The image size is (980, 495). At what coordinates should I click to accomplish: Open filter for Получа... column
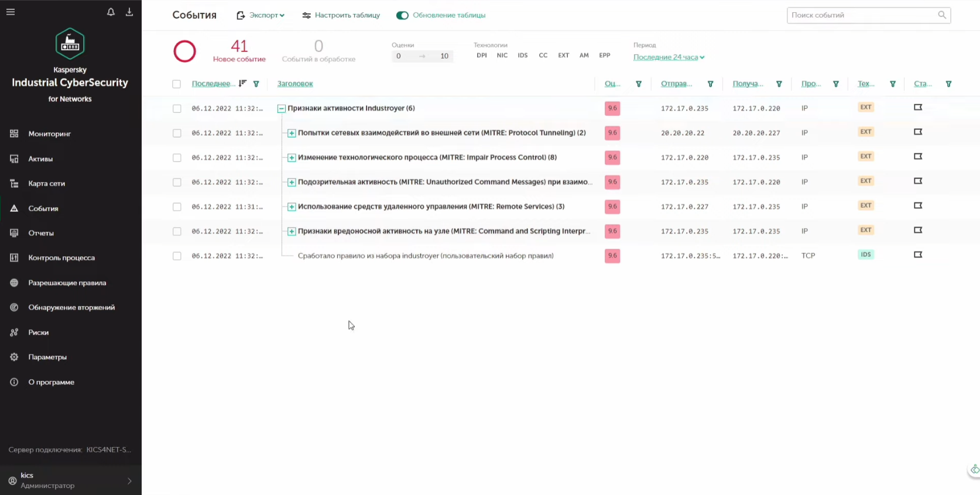779,84
